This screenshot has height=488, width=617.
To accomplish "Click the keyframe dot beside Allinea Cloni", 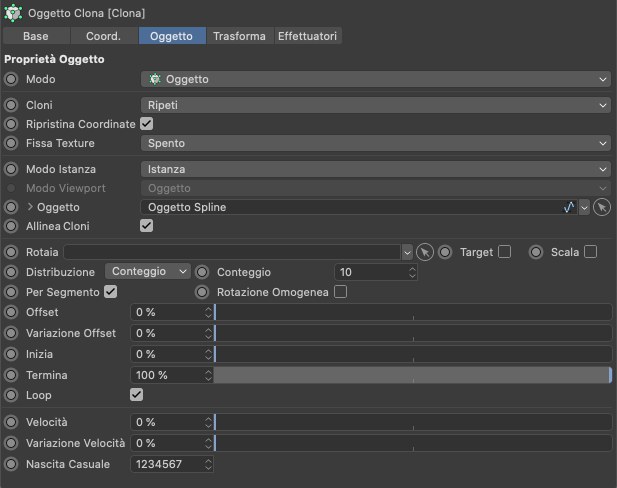I will click(x=11, y=226).
